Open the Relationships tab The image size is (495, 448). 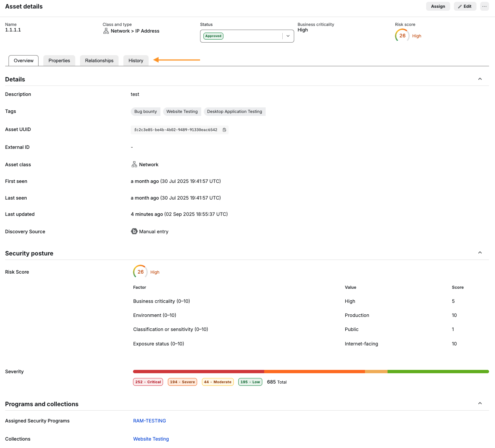99,61
